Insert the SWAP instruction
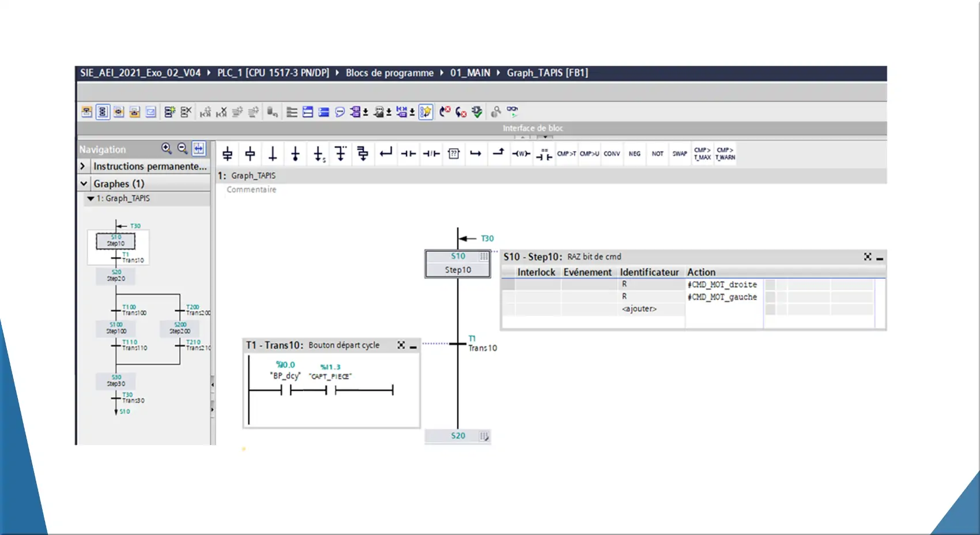Screen dimensions: 980x535 [x=680, y=154]
